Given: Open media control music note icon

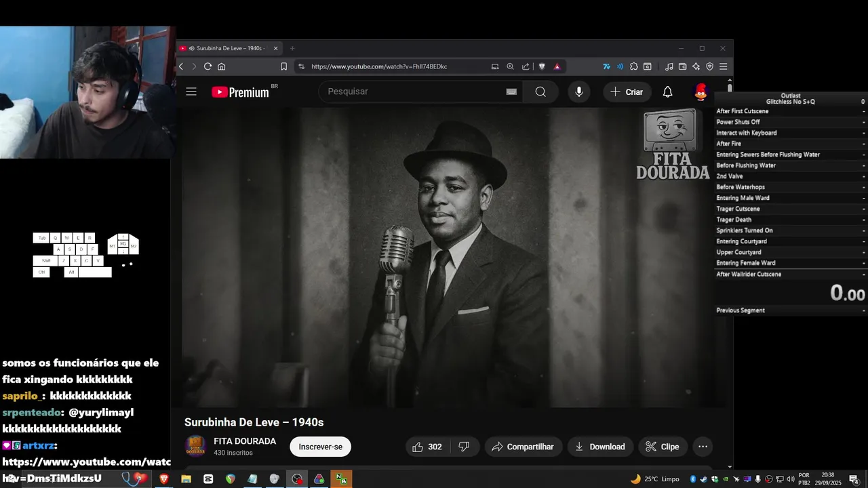Looking at the screenshot, I should point(669,66).
